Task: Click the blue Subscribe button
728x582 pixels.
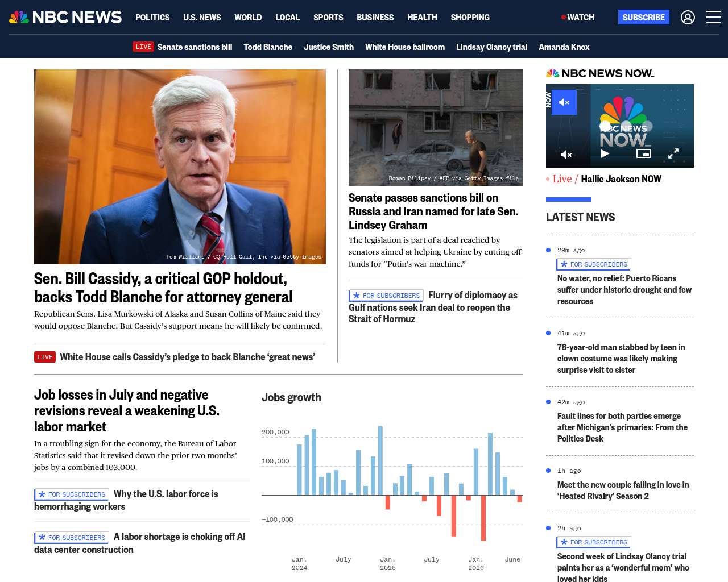Action: [644, 17]
